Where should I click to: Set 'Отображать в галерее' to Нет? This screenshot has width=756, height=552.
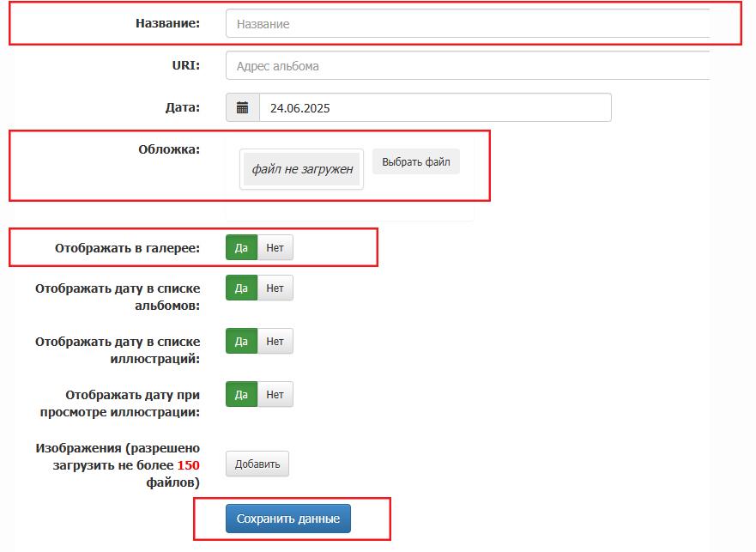pyautogui.click(x=275, y=248)
